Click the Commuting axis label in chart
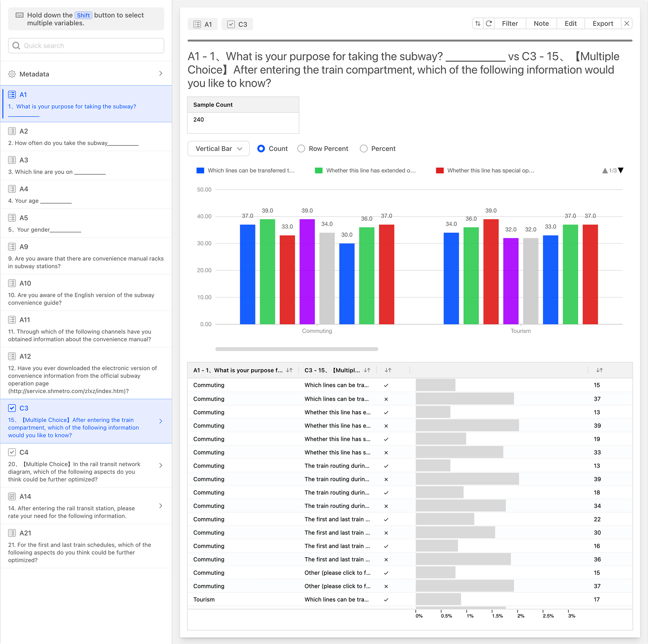 [317, 331]
